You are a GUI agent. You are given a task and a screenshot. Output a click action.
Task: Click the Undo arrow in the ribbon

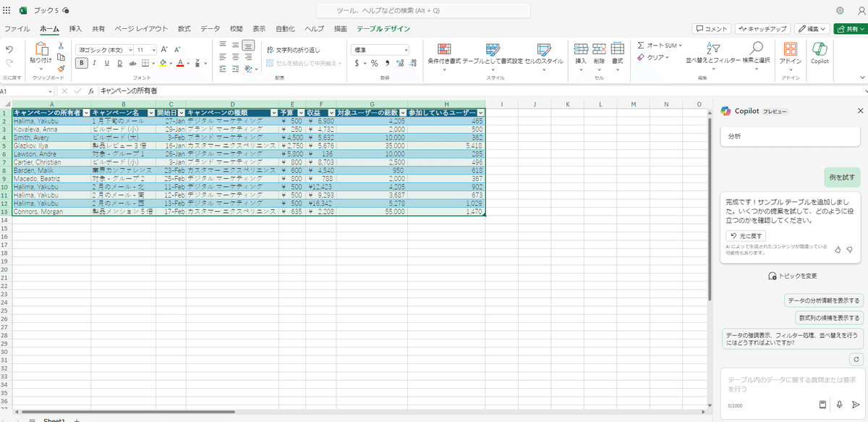[x=9, y=48]
